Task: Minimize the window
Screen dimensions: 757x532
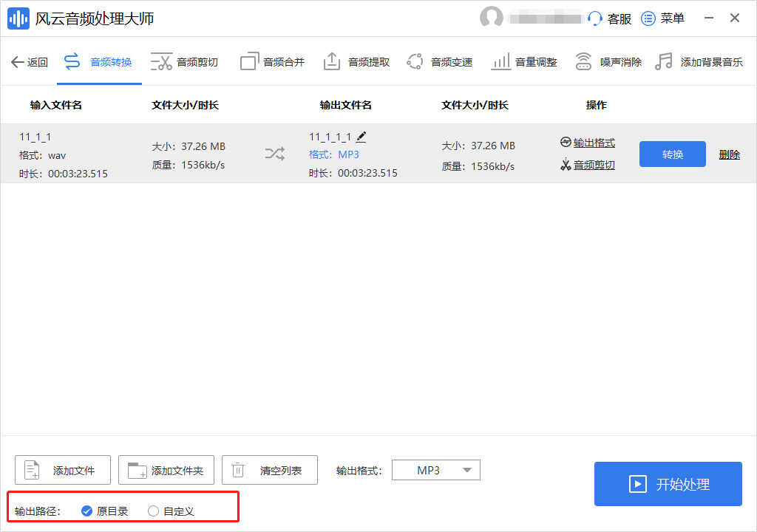Action: click(x=709, y=18)
